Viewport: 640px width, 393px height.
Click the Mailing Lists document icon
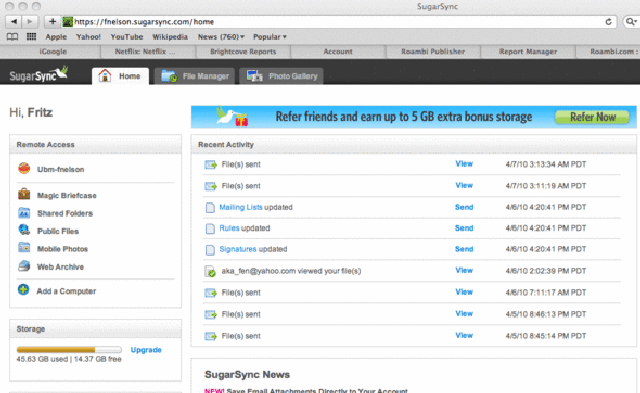(210, 207)
